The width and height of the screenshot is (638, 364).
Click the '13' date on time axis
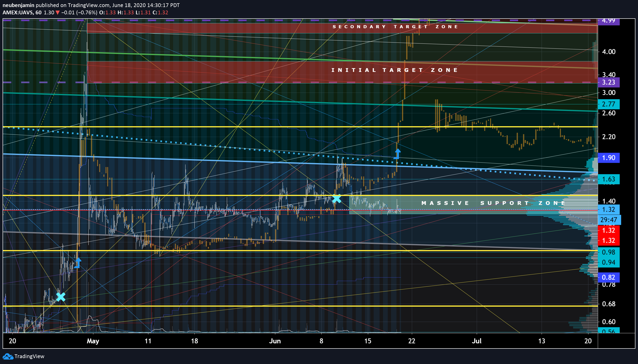point(541,341)
